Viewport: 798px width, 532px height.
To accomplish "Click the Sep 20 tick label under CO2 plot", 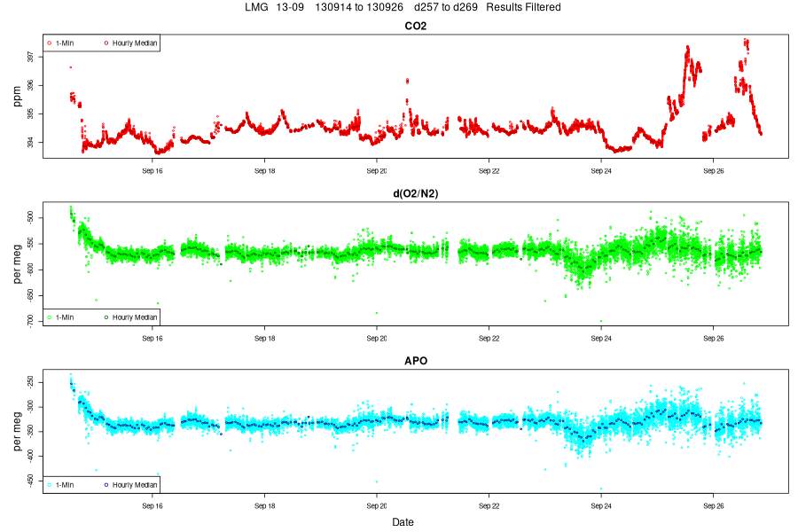I will coord(377,171).
